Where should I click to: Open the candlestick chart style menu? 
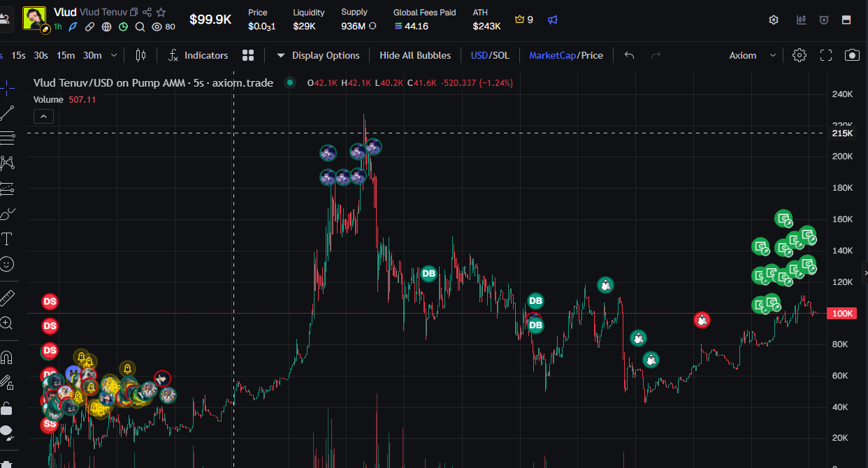[x=140, y=55]
